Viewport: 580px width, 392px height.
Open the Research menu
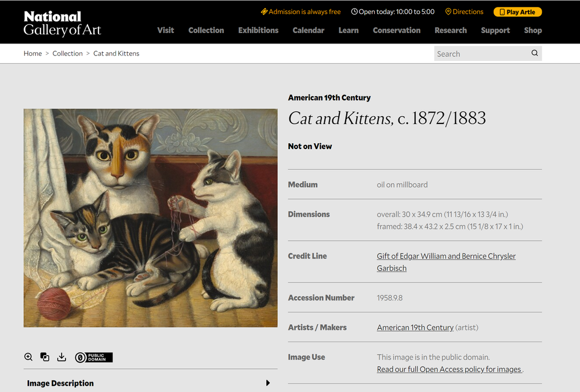pyautogui.click(x=451, y=30)
